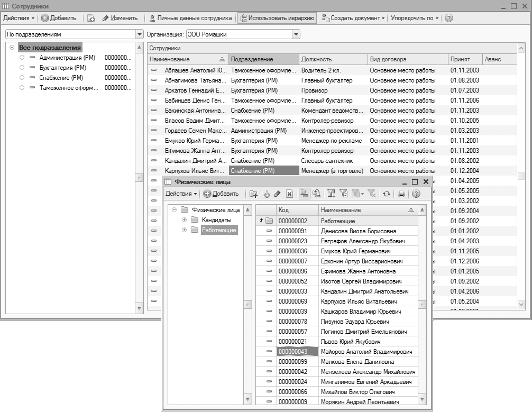
Task: Select the Бухгалтерия (РМ) department node
Action: pos(62,68)
